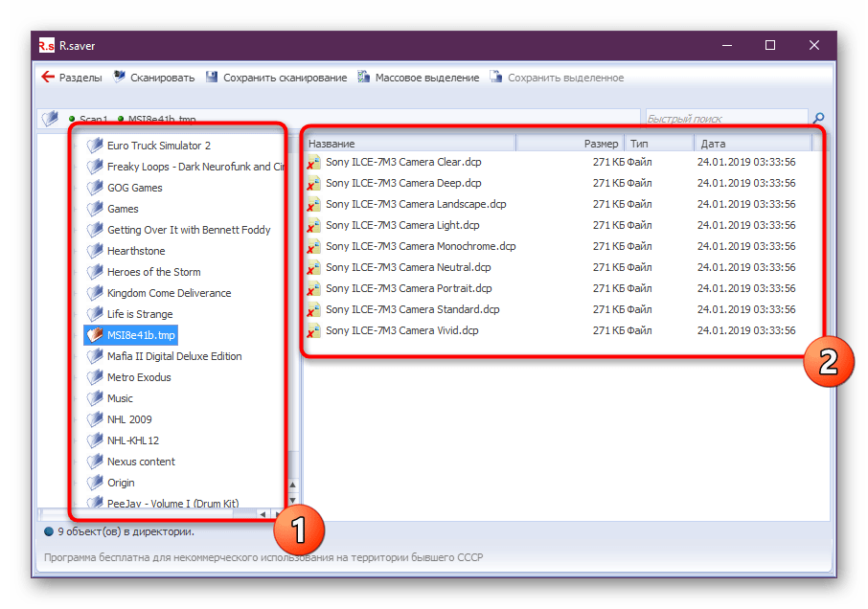Go back to Разделы with red arrow
This screenshot has width=868, height=609.
click(x=72, y=78)
